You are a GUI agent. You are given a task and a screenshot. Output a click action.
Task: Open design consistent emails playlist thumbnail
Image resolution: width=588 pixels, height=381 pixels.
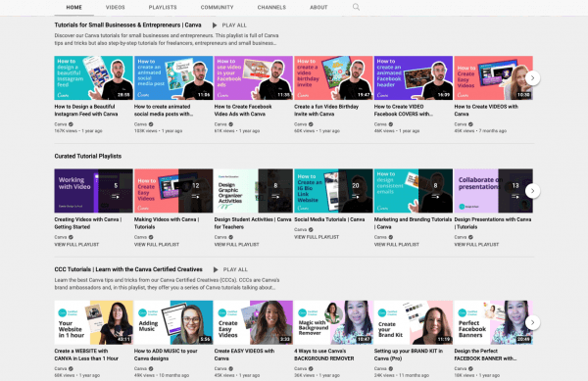(x=414, y=191)
